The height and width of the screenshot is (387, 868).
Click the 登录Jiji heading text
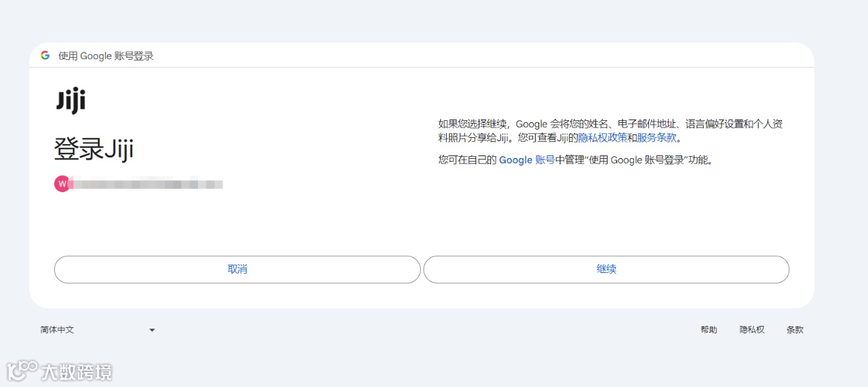[94, 149]
